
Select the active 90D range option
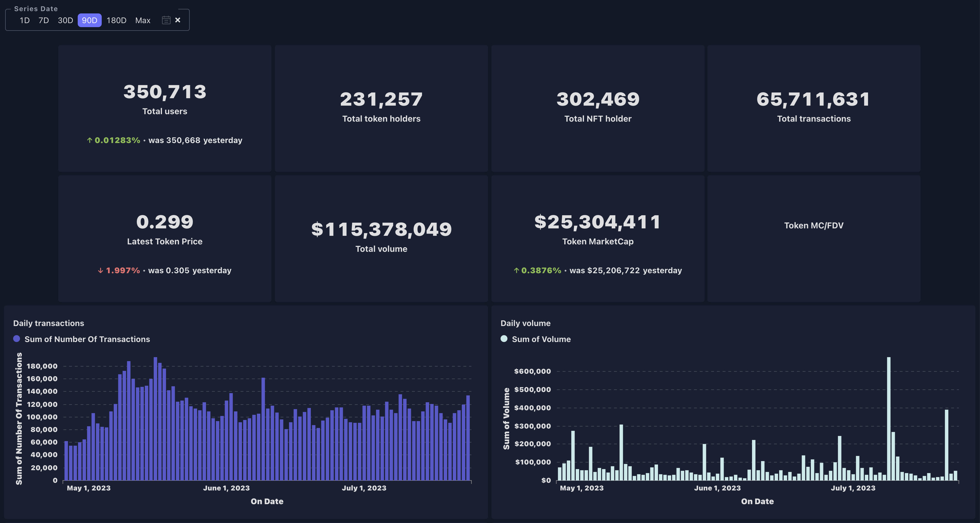tap(89, 21)
